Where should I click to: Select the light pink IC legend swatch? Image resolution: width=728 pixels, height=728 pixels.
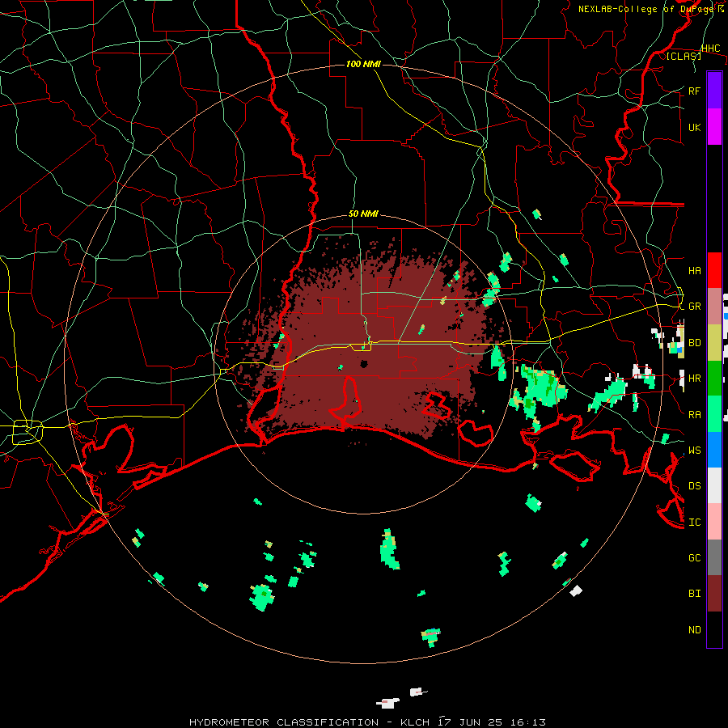pos(714,522)
